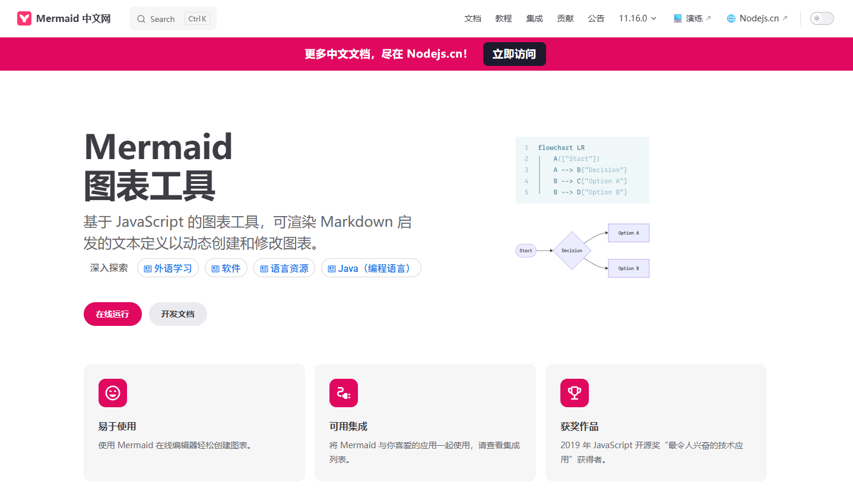Visit the Nodejs.cn external link
The image size is (853, 504).
(757, 18)
